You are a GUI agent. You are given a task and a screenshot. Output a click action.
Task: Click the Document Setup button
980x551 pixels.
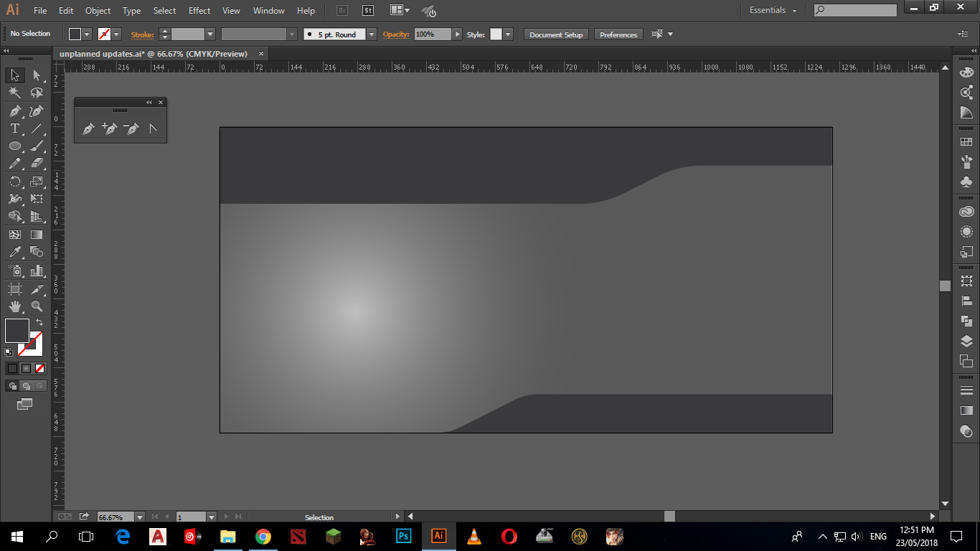(x=556, y=34)
